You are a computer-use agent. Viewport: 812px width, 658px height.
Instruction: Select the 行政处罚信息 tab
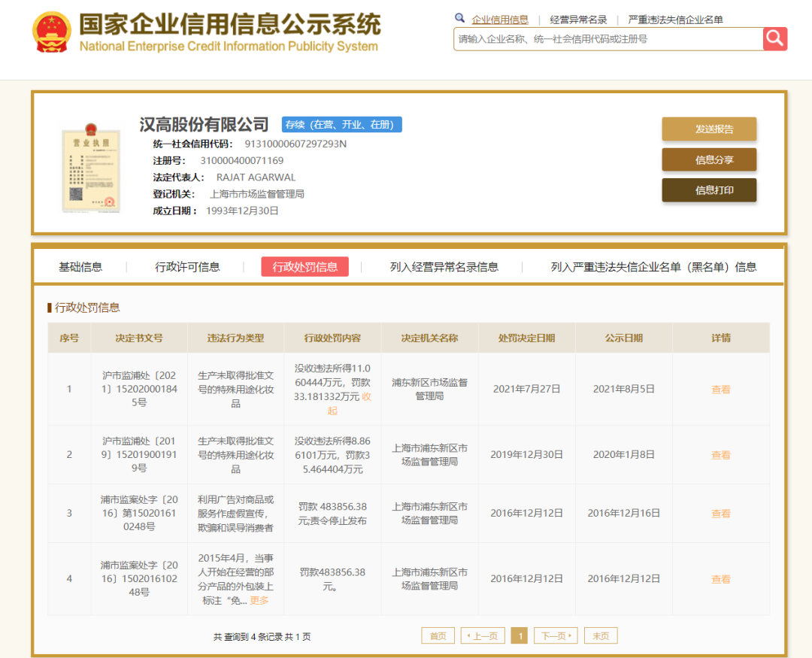(x=304, y=267)
